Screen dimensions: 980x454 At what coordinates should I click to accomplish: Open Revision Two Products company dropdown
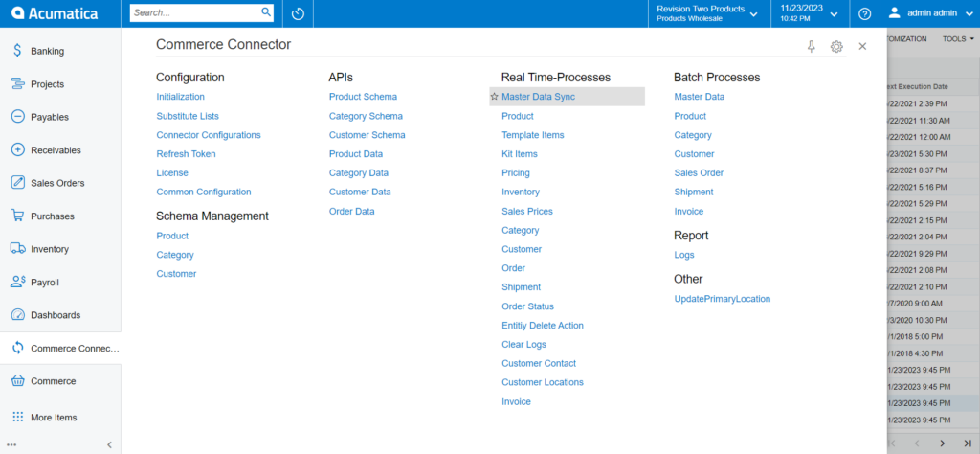click(x=707, y=13)
